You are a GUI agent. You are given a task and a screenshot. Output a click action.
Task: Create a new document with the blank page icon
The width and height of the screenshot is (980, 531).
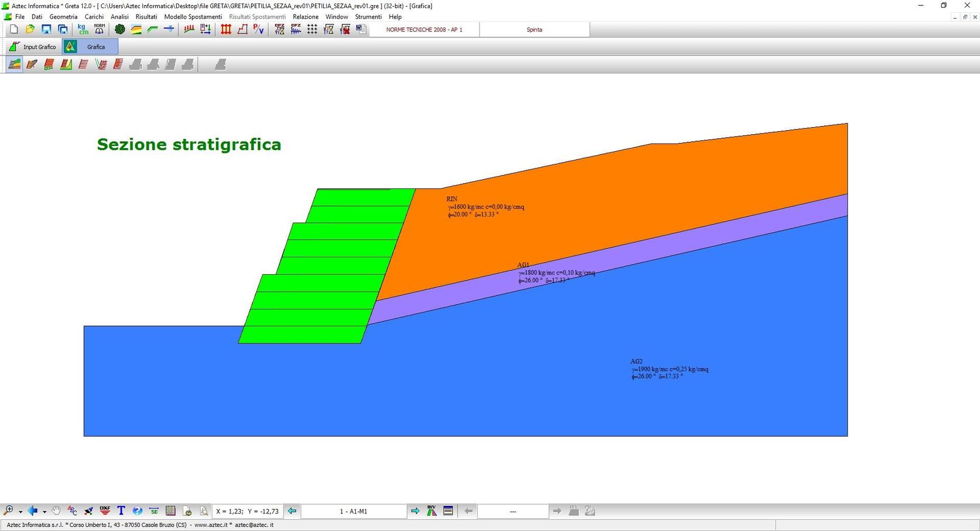[x=13, y=29]
